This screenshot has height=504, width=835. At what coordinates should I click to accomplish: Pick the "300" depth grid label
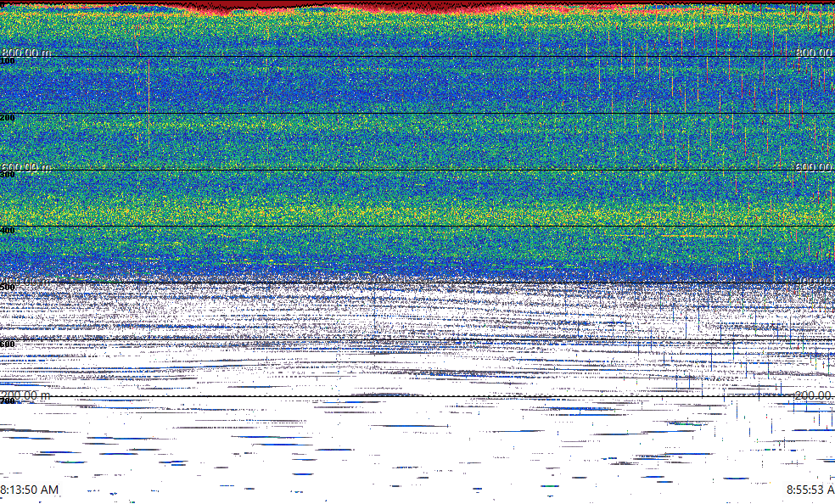click(8, 175)
